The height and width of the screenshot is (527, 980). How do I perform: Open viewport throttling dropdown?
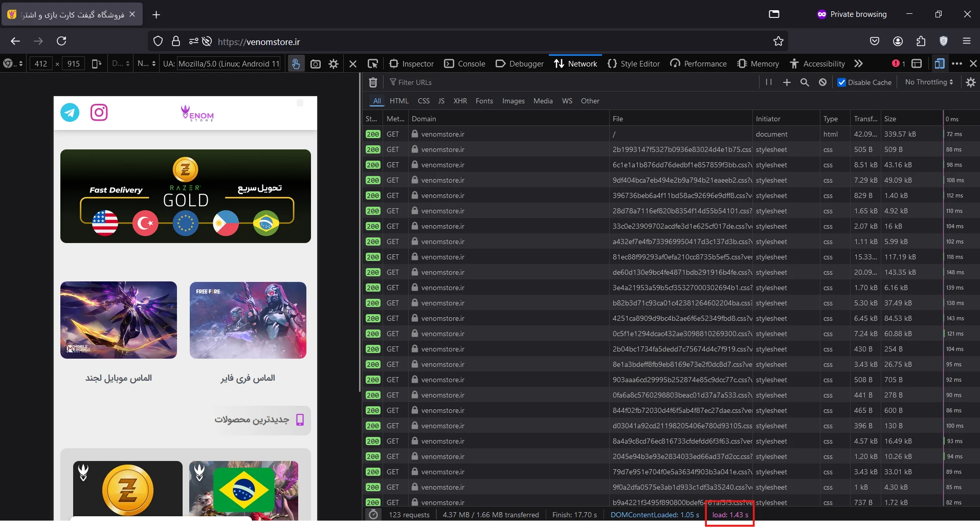[146, 63]
